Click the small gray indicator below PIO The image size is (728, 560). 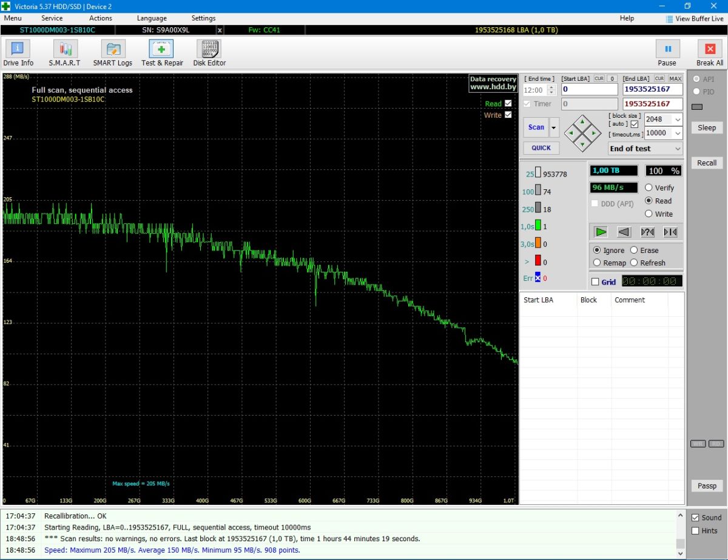(x=697, y=107)
